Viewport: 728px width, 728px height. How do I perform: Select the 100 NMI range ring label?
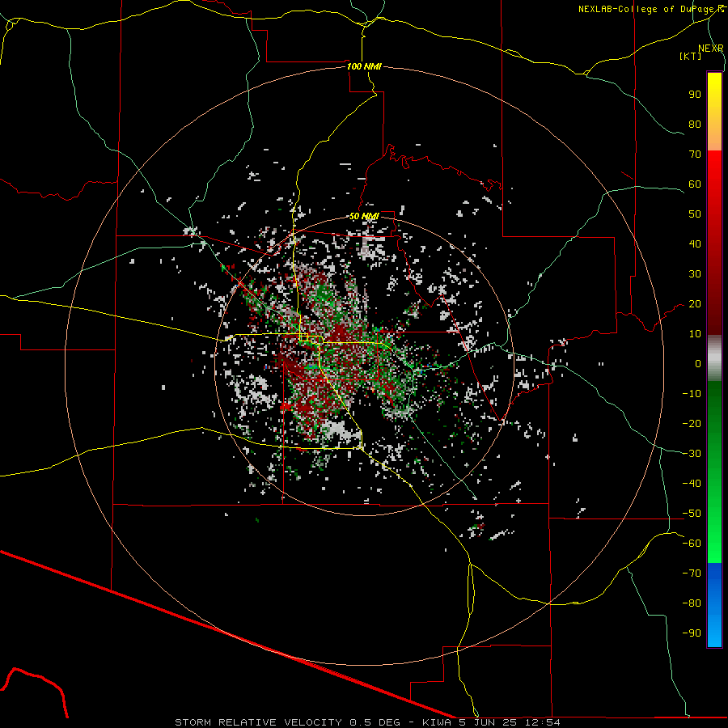[364, 66]
